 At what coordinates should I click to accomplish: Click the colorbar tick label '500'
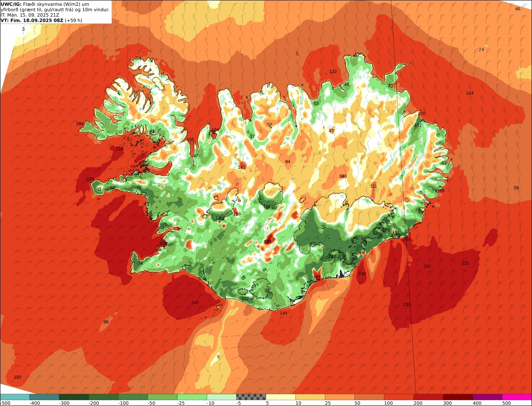click(x=506, y=403)
